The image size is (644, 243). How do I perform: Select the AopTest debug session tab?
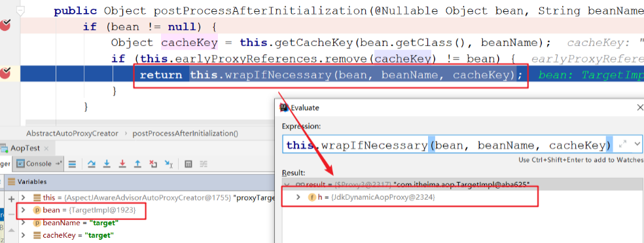[25, 148]
